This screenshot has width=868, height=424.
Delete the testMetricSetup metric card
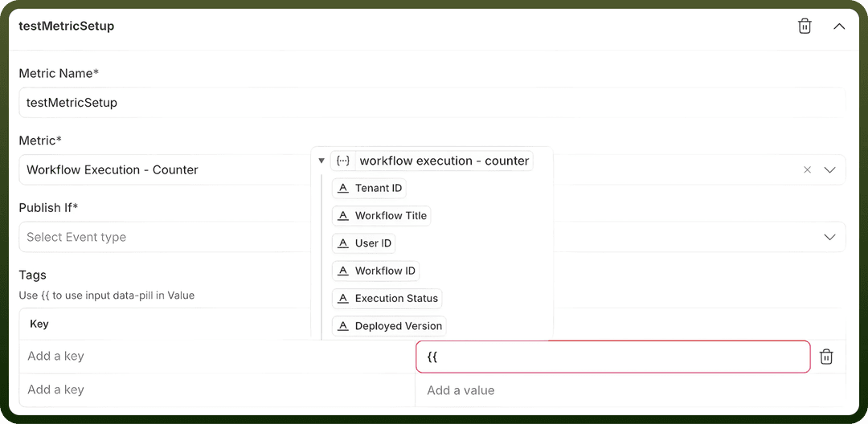pos(805,26)
